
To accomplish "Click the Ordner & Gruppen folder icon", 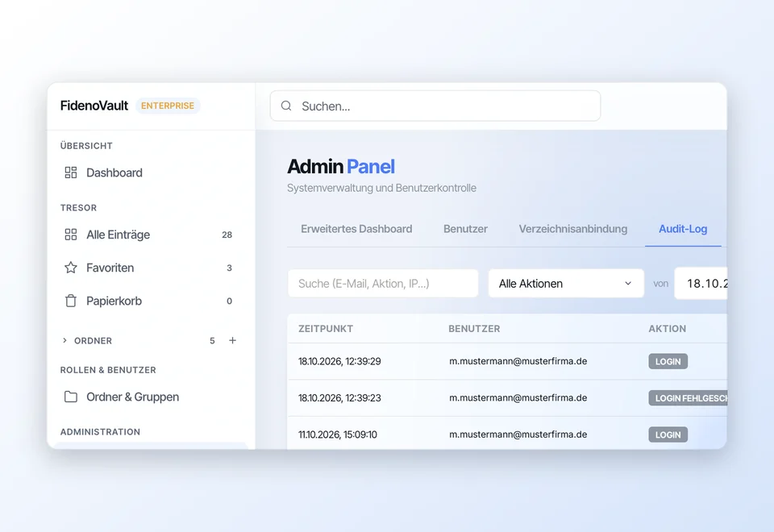I will 71,397.
